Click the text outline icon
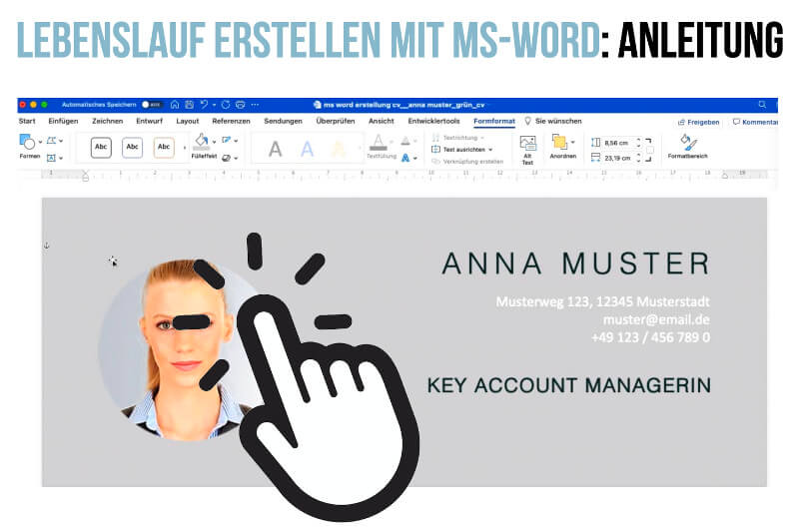This screenshot has width=799, height=532. 405,140
